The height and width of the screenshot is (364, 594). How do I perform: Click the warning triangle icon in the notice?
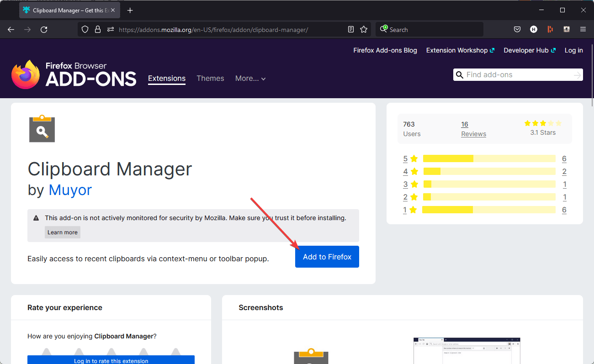coord(36,218)
